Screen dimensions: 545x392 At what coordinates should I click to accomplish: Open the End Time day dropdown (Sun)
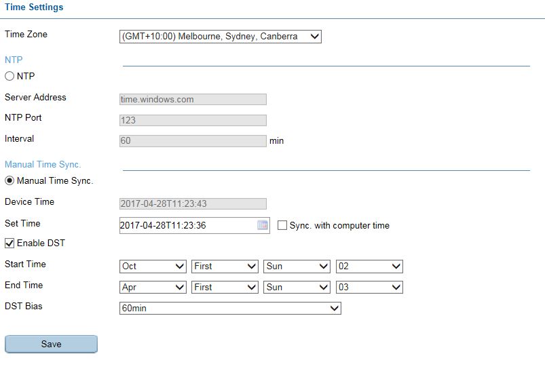click(297, 288)
